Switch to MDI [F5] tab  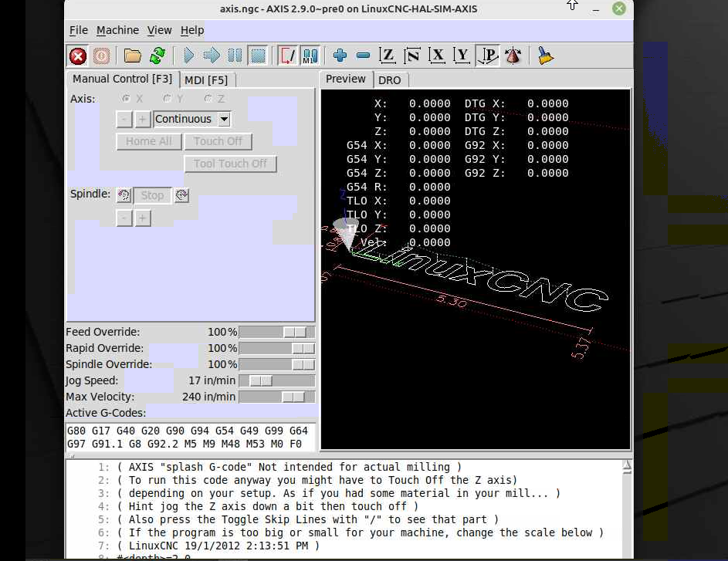(x=207, y=80)
